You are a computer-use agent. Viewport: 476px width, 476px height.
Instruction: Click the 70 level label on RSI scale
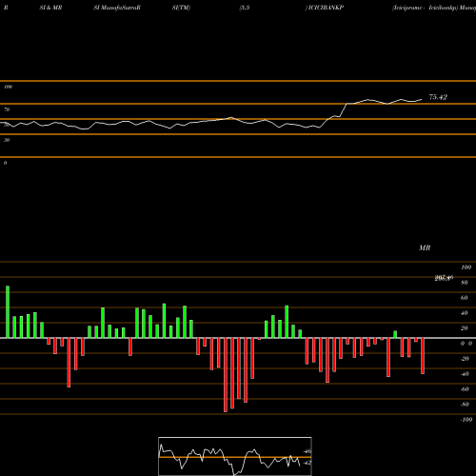point(7,109)
